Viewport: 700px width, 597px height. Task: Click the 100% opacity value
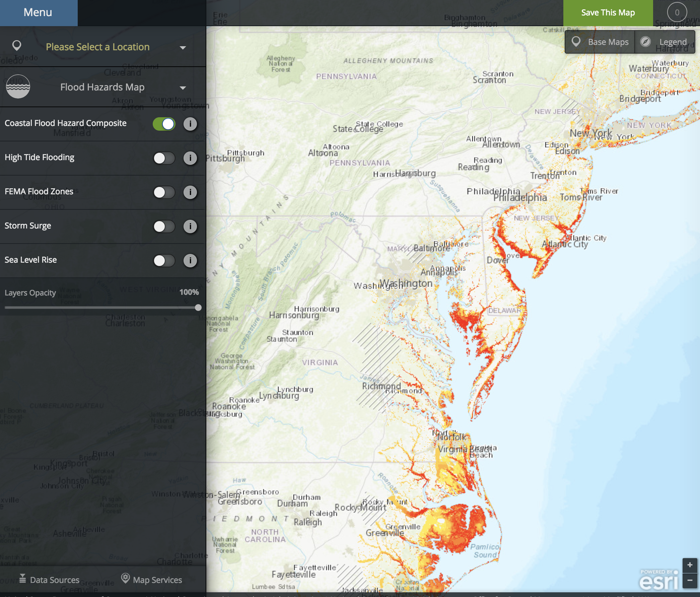coord(189,292)
